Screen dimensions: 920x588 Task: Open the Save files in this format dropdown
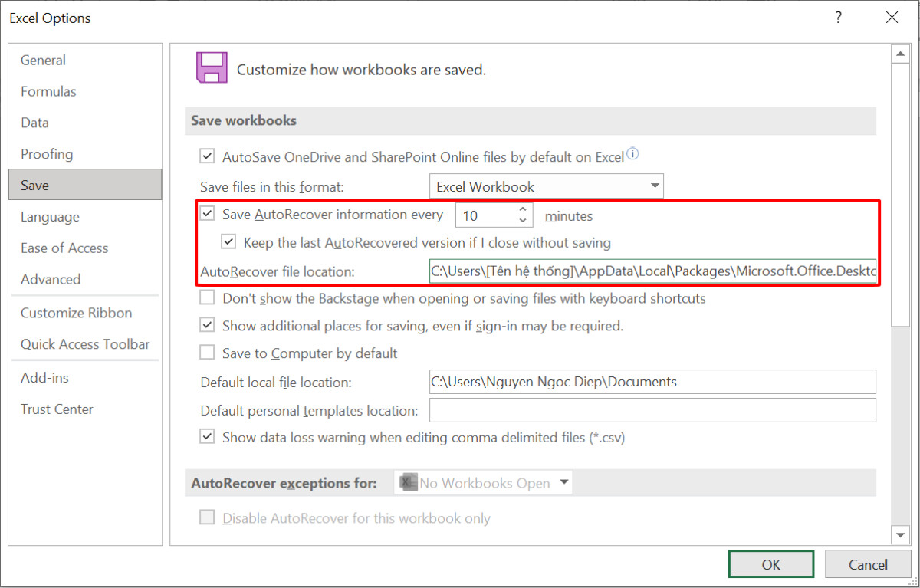[546, 186]
